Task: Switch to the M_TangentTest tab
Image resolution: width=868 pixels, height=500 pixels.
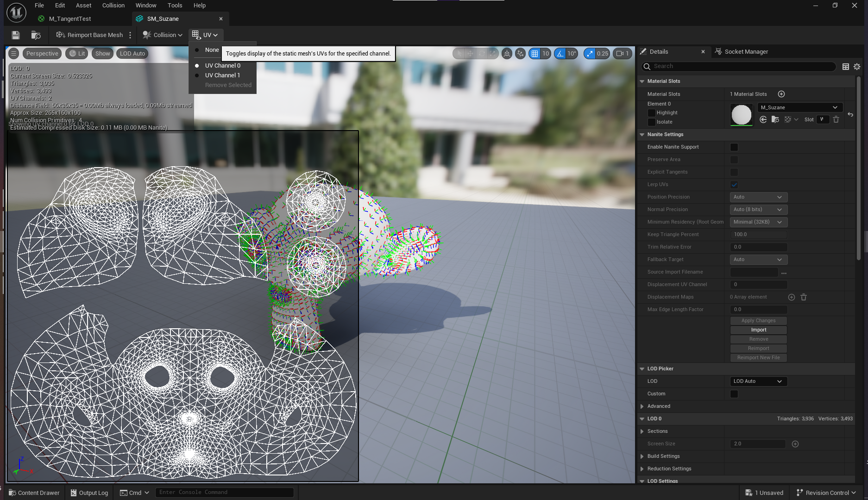Action: pos(70,19)
